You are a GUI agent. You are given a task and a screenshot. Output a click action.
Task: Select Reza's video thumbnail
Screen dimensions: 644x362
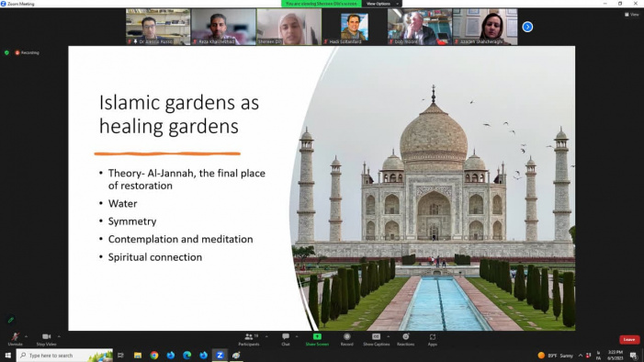pyautogui.click(x=223, y=27)
